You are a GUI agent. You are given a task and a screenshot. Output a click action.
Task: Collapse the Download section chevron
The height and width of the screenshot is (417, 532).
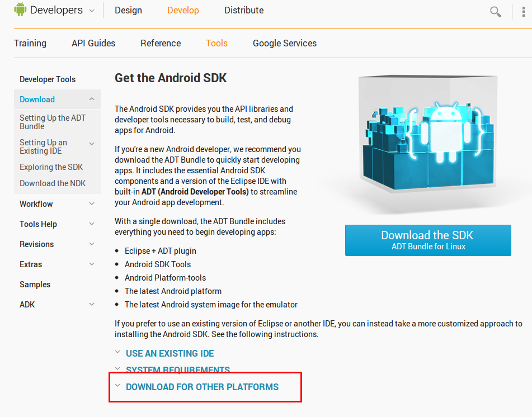pos(92,99)
